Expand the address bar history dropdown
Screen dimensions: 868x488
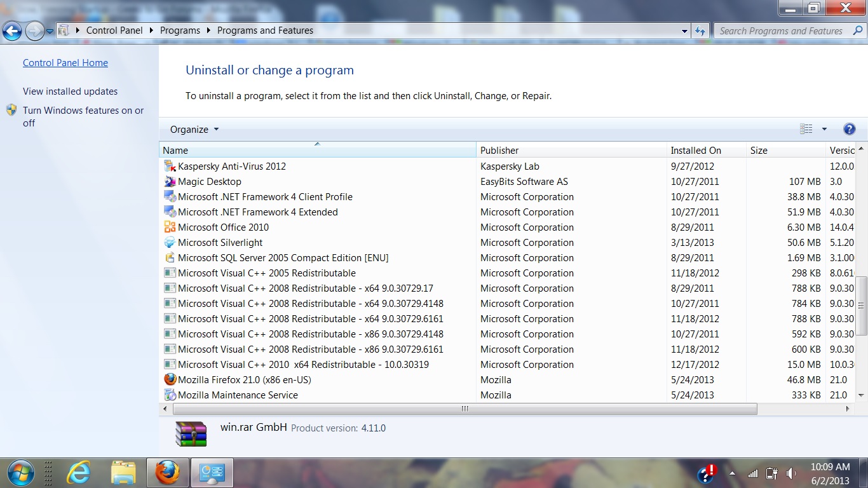coord(684,30)
